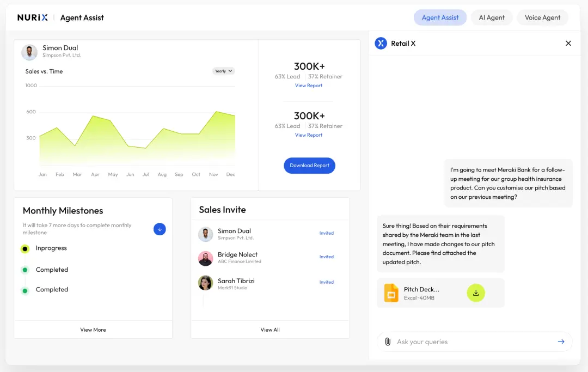Click the Download Report button

pos(309,166)
